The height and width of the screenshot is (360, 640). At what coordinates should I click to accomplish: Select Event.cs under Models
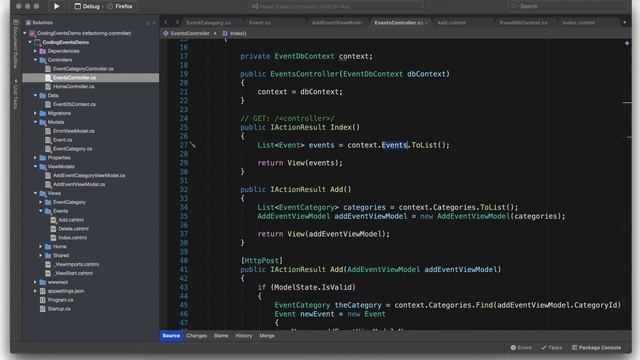click(x=62, y=140)
